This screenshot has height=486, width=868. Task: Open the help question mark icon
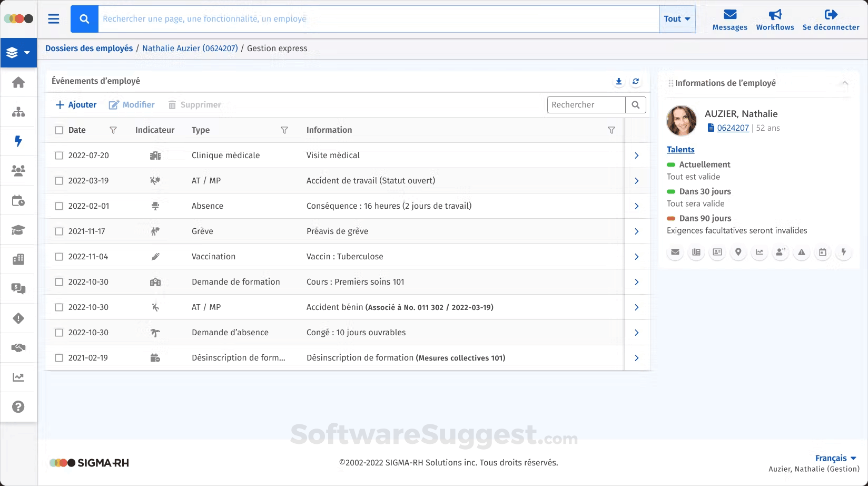(x=18, y=406)
